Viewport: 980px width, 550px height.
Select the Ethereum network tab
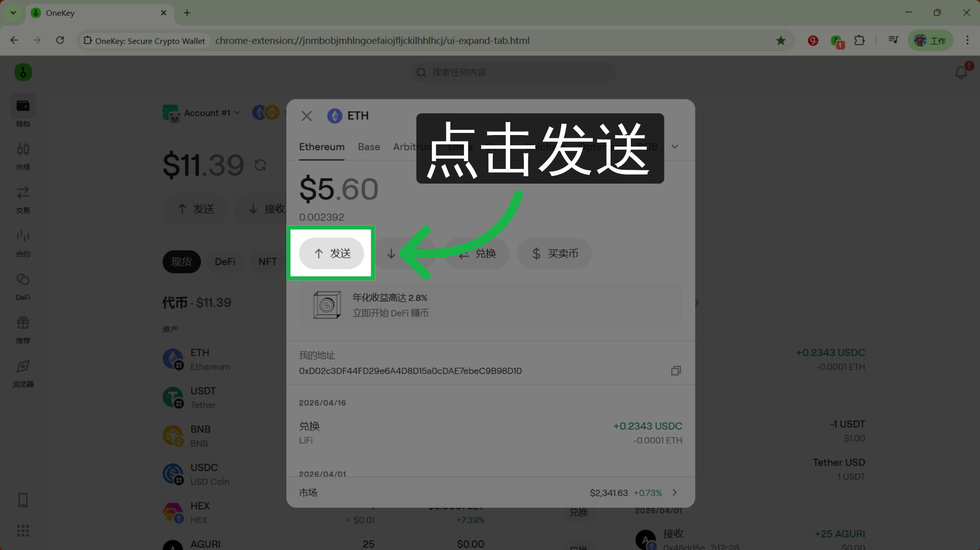point(322,147)
